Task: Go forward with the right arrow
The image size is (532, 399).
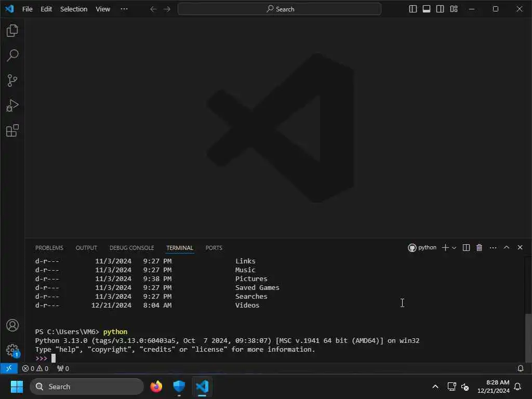Action: pos(167,9)
